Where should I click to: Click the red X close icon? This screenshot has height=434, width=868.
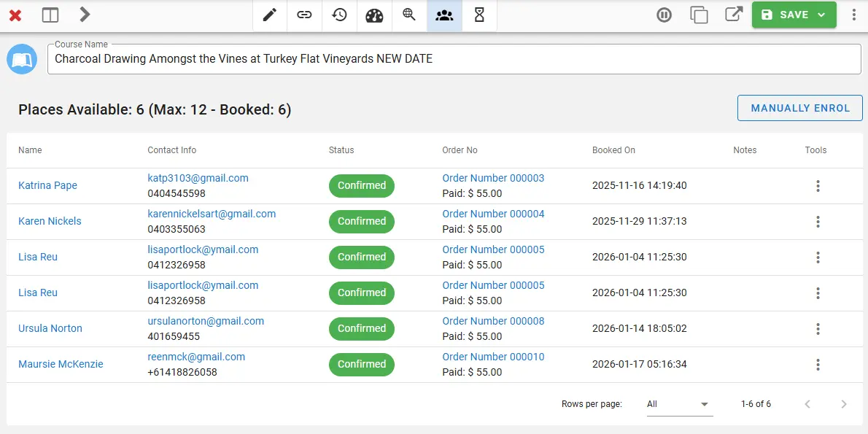(15, 15)
